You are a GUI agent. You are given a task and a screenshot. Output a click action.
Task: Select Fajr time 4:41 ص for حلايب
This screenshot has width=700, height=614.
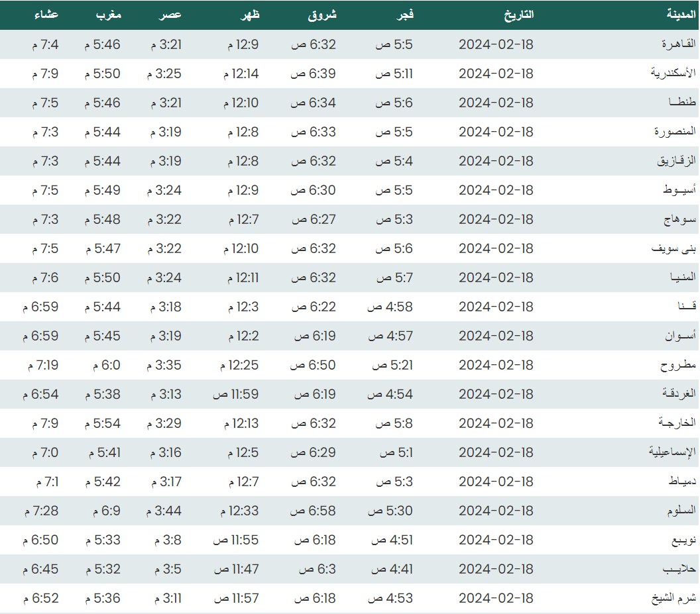click(x=391, y=569)
